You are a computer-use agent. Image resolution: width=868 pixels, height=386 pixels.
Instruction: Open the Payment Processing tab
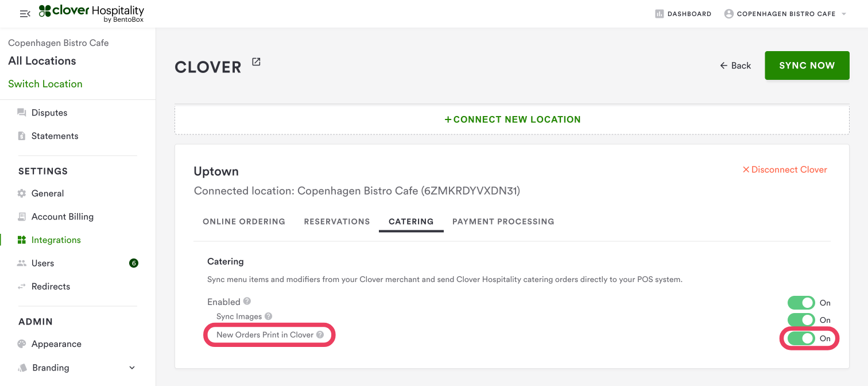503,222
